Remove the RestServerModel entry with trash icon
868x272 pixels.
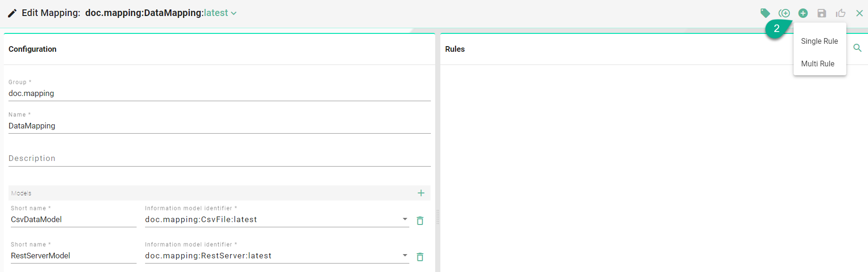click(420, 257)
